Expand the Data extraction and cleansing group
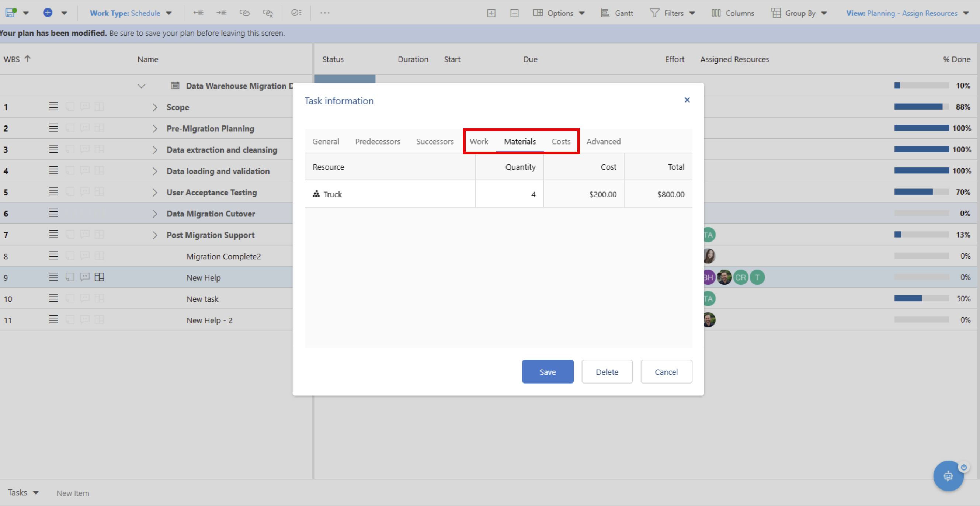The width and height of the screenshot is (980, 506). click(x=154, y=150)
